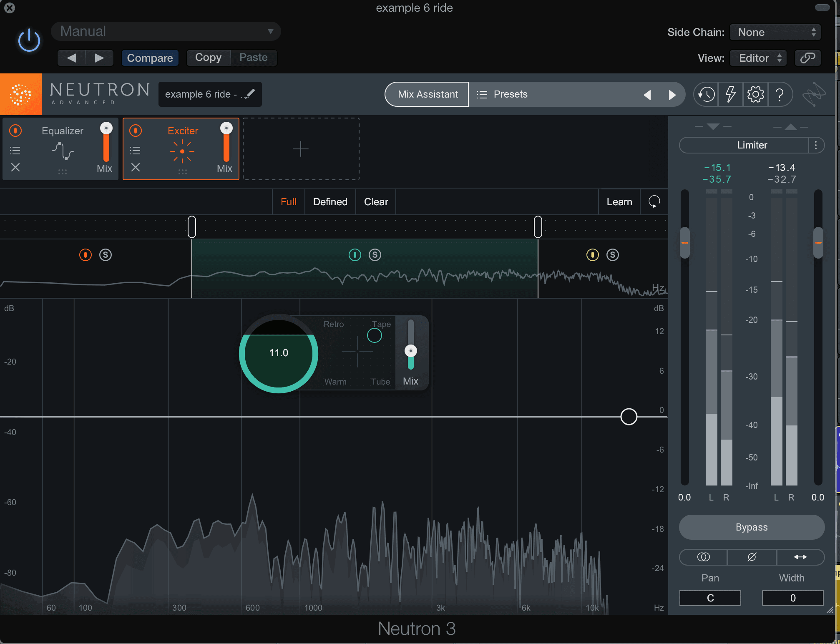Image resolution: width=840 pixels, height=644 pixels.
Task: Select the Clear exciter mode
Action: (x=376, y=202)
